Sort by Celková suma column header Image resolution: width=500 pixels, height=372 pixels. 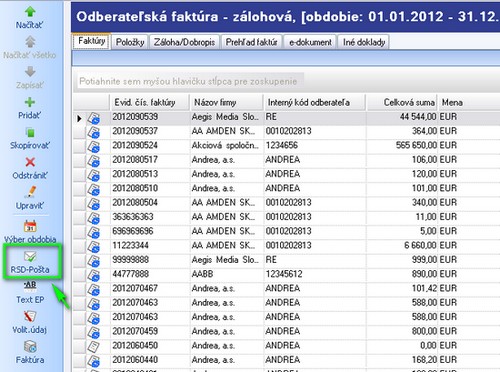click(x=402, y=102)
